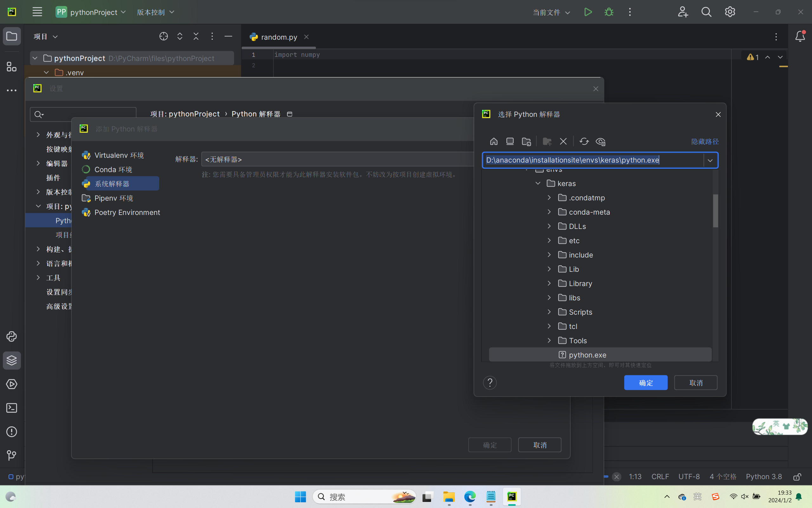
Task: Click 取消 in the interpreter chooser dialog
Action: 696,383
